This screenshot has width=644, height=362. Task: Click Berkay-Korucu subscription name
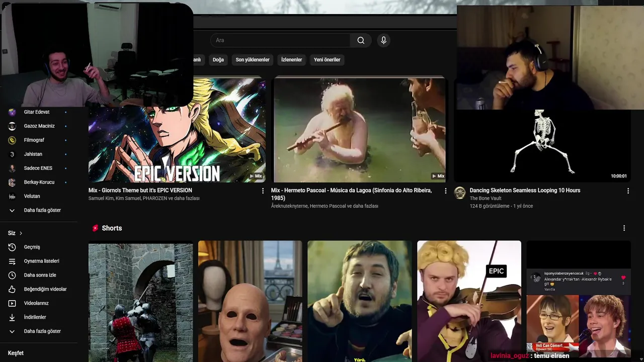coord(39,183)
